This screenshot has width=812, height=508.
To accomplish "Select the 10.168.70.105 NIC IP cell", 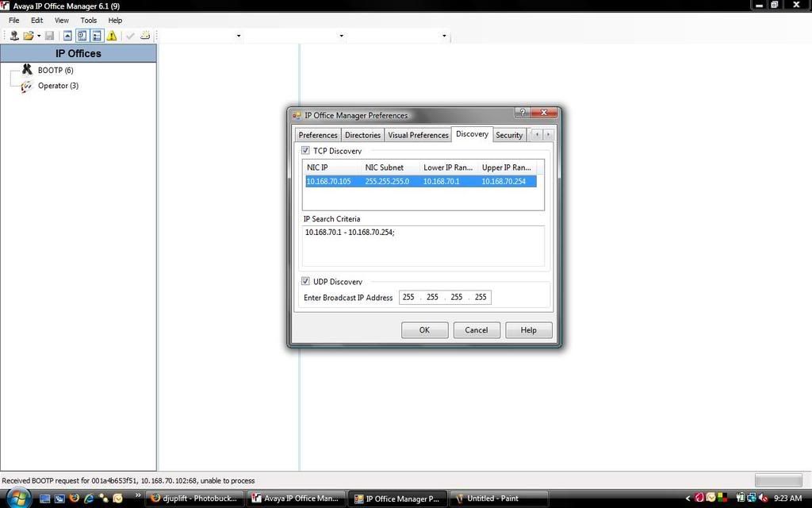I will (329, 182).
